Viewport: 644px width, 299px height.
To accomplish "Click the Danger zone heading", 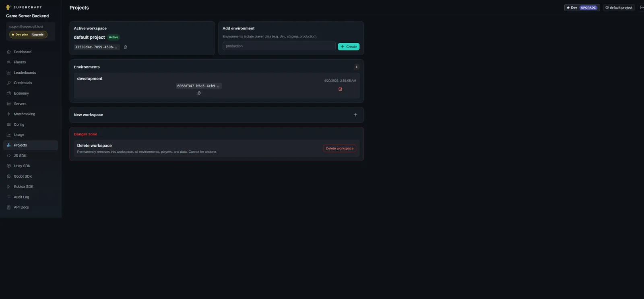I will 85,134.
